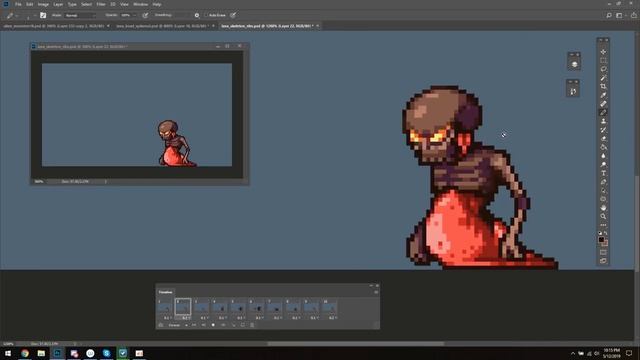
Task: Open the Smoothing options gear
Action: (197, 15)
